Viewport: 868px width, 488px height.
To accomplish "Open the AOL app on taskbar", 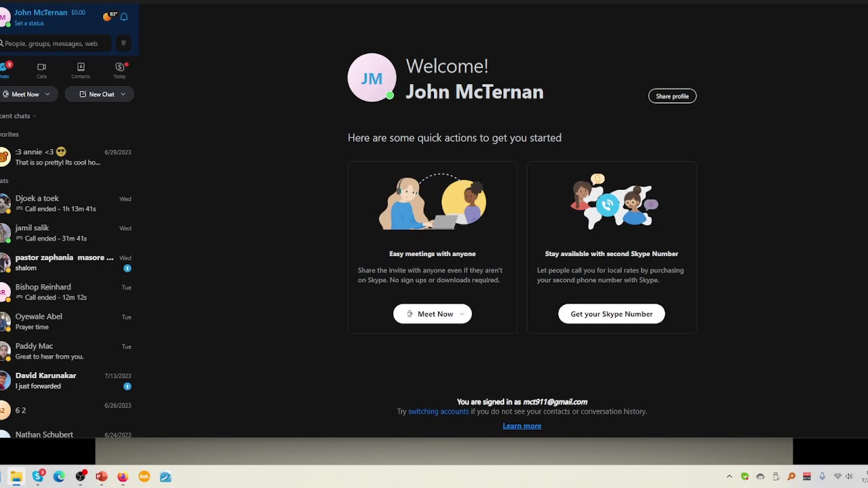I will click(144, 476).
